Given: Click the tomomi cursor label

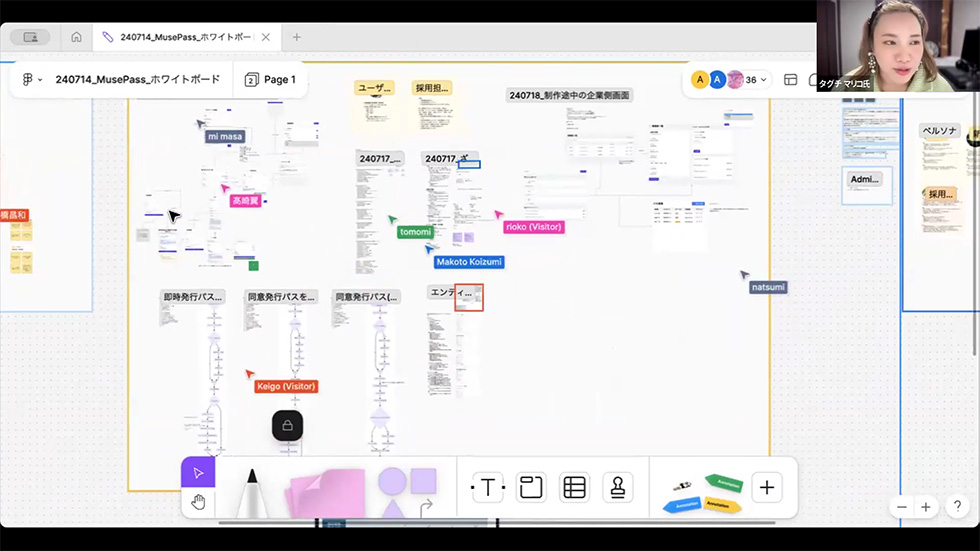Looking at the screenshot, I should (415, 232).
